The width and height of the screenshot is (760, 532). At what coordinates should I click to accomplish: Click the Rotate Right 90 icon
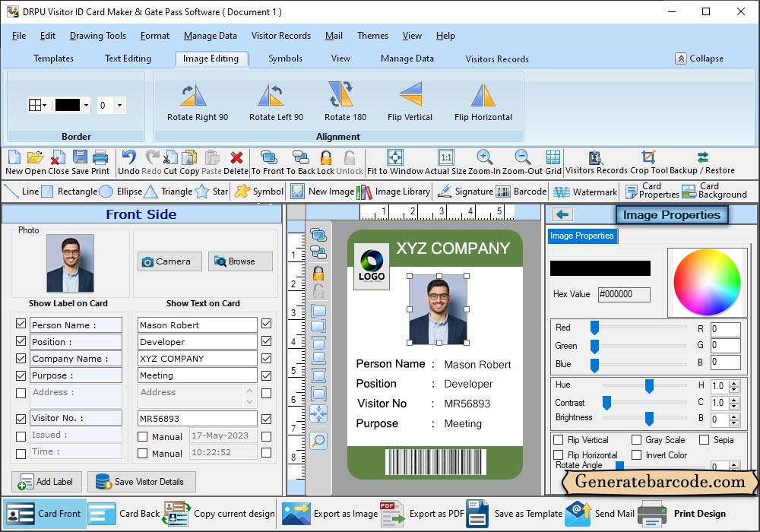click(x=194, y=96)
